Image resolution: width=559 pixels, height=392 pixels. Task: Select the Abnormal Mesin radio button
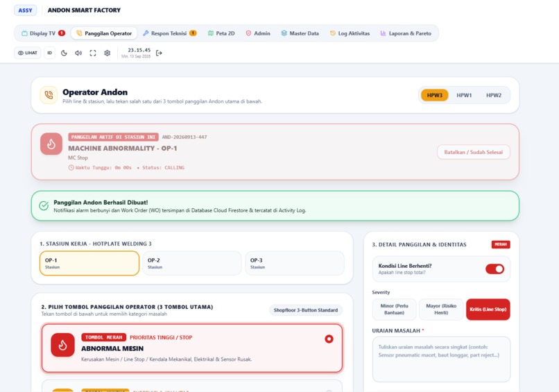pos(329,339)
